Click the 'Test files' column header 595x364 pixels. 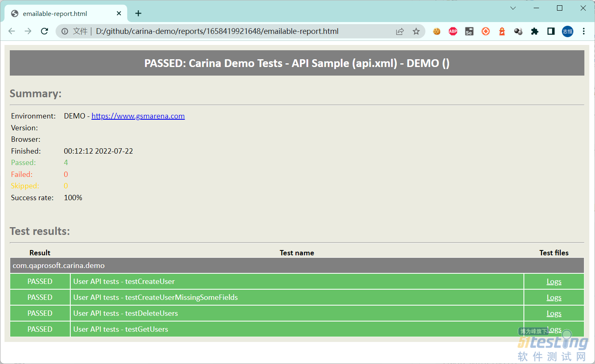tap(554, 253)
